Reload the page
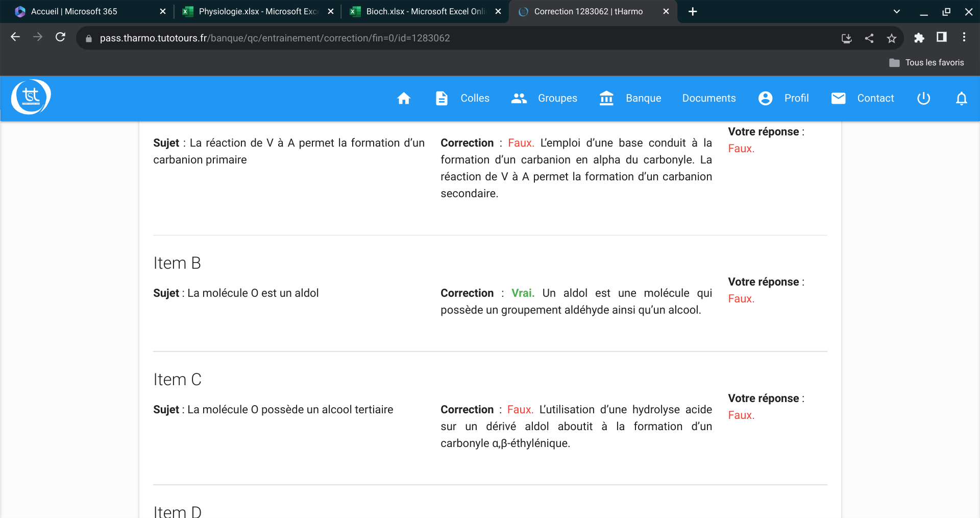The width and height of the screenshot is (980, 518). click(60, 37)
